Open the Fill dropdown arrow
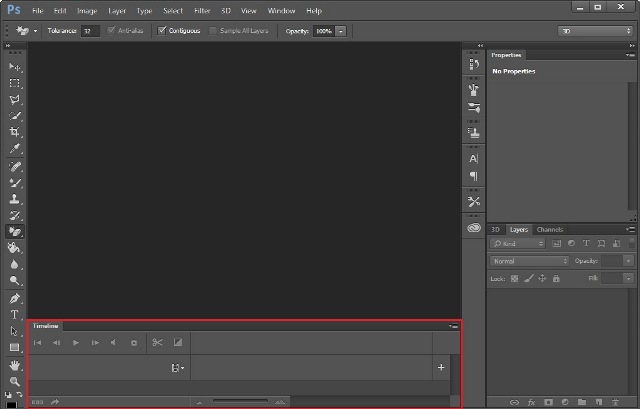 (x=629, y=279)
